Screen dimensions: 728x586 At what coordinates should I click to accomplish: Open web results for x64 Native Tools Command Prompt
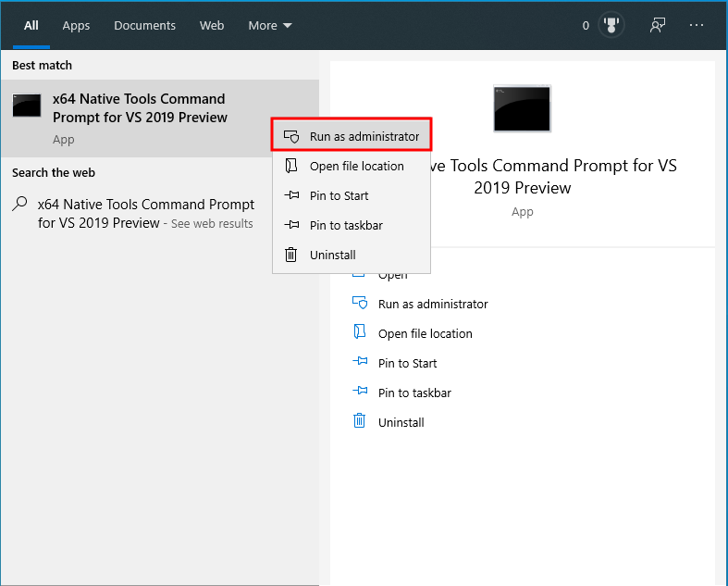(146, 214)
